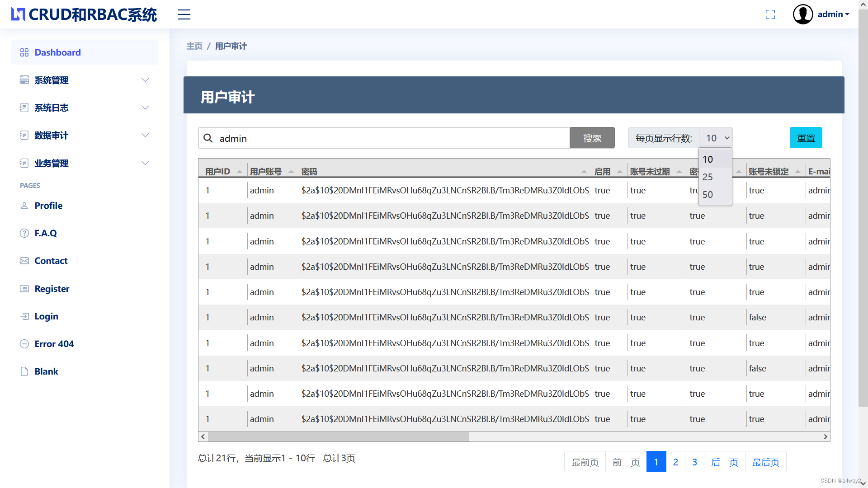Click the 搜索 search button
This screenshot has height=488, width=868.
point(592,138)
